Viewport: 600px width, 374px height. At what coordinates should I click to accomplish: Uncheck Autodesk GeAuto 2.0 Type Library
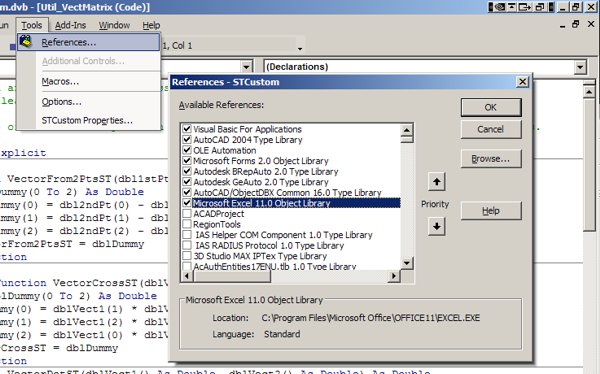(187, 182)
